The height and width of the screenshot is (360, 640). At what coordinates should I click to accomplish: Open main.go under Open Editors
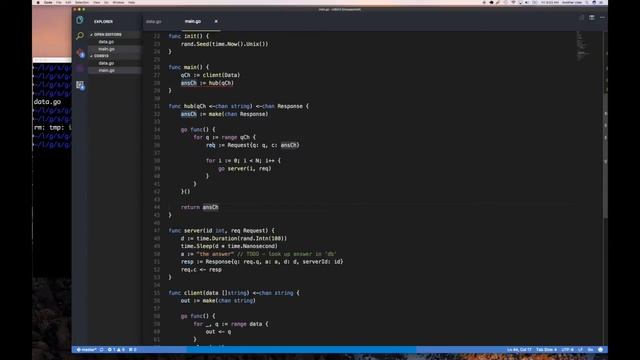[x=106, y=49]
